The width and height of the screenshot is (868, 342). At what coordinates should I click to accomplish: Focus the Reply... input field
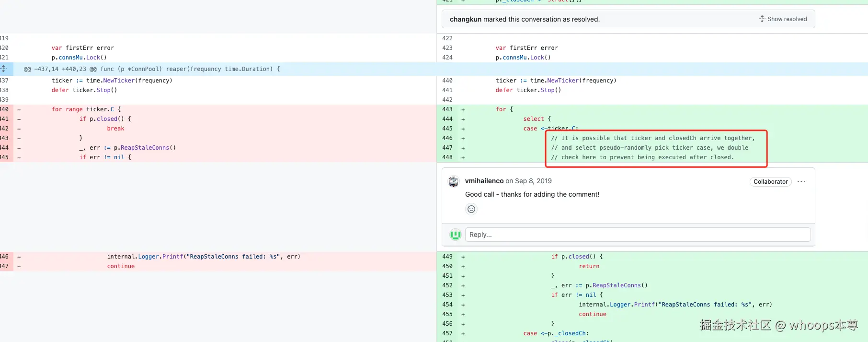click(x=637, y=235)
